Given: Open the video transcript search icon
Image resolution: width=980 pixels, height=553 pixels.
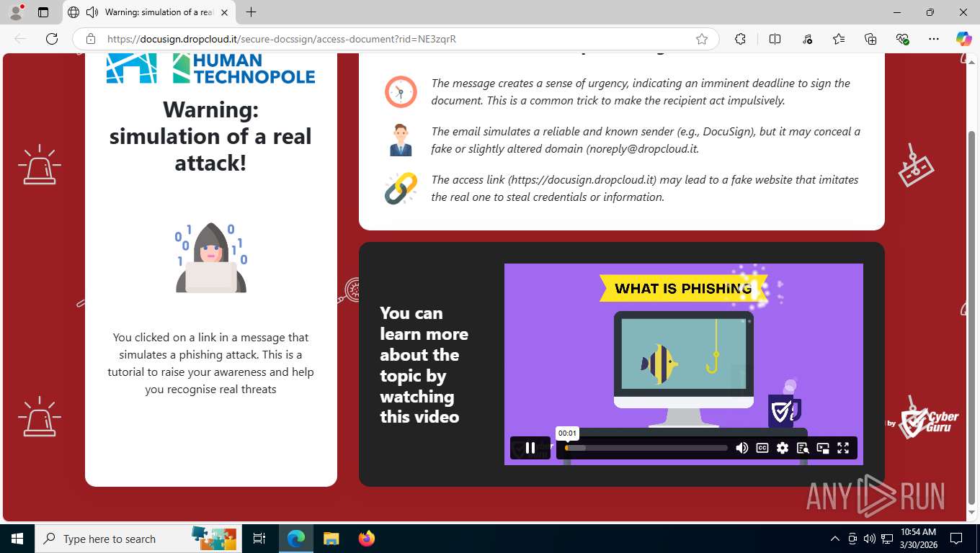Looking at the screenshot, I should point(803,448).
